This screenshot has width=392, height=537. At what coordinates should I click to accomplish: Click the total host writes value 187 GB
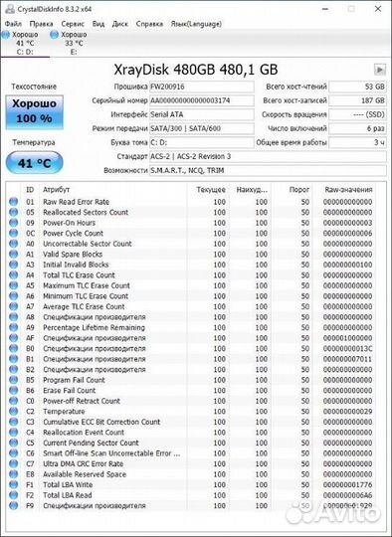click(357, 100)
